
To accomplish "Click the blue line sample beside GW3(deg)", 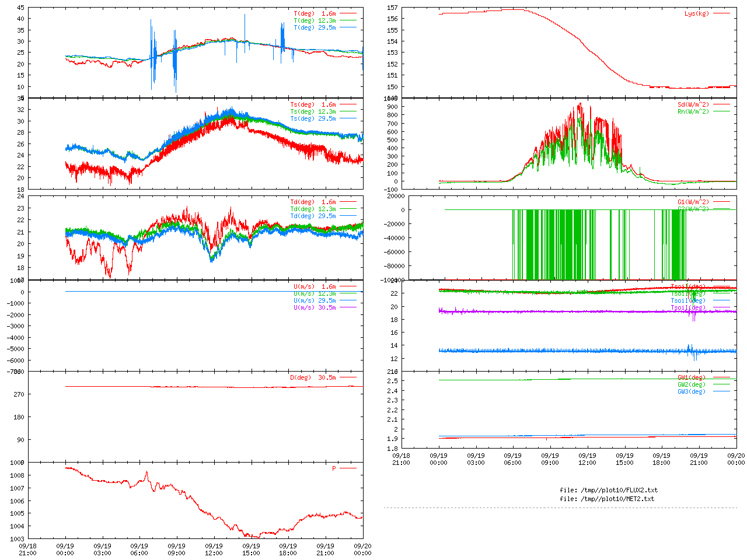I will tap(721, 391).
